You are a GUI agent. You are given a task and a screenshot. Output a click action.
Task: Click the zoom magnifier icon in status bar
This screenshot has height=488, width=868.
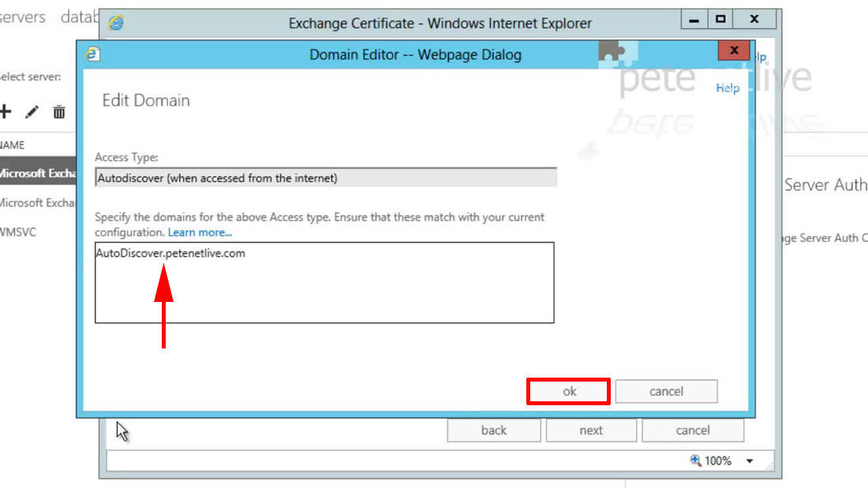coord(695,460)
